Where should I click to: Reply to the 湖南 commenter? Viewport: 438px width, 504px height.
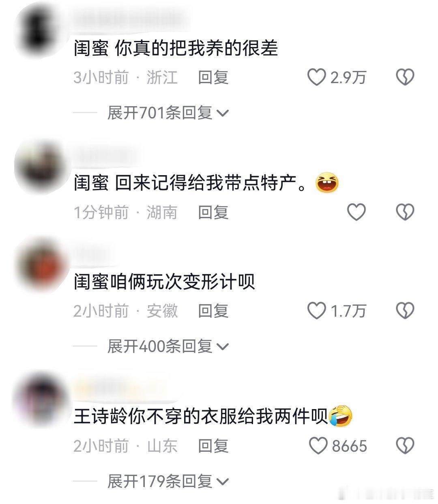pyautogui.click(x=213, y=212)
